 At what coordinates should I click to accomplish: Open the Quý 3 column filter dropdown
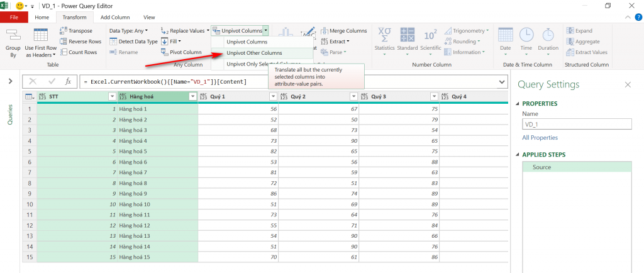pos(434,96)
